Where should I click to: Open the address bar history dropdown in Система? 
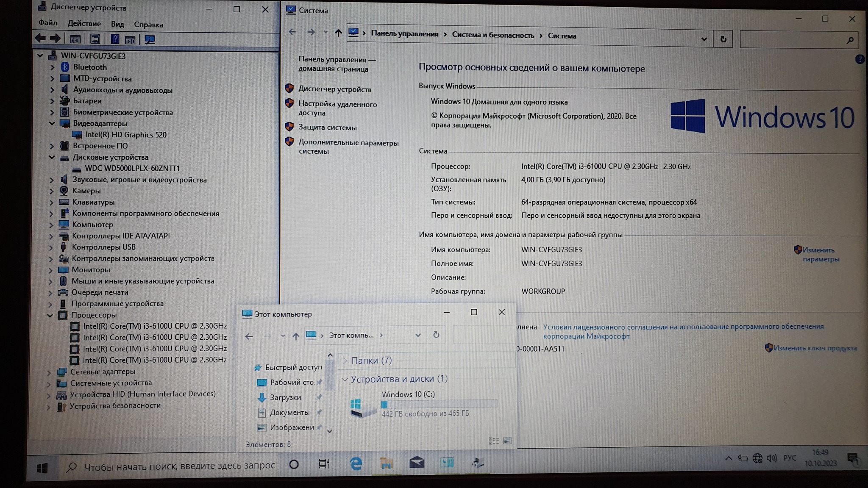pyautogui.click(x=704, y=39)
